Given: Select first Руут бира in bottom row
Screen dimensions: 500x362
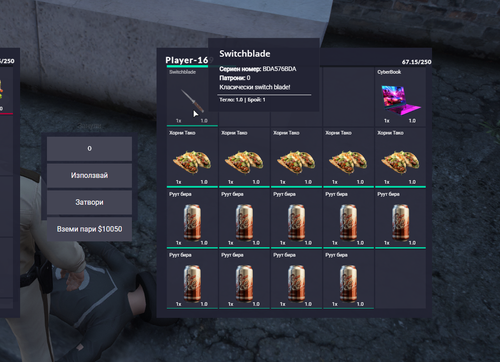Looking at the screenshot, I should (x=192, y=280).
